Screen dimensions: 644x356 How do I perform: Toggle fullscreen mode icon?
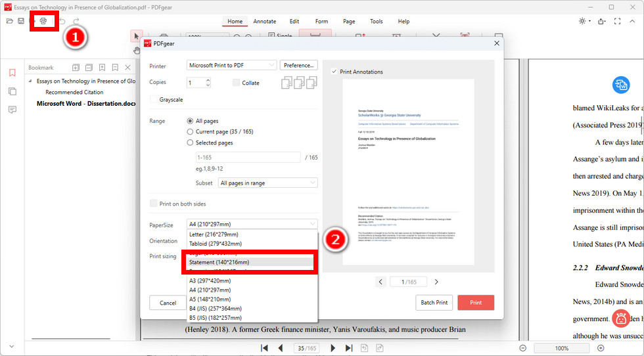(x=617, y=21)
